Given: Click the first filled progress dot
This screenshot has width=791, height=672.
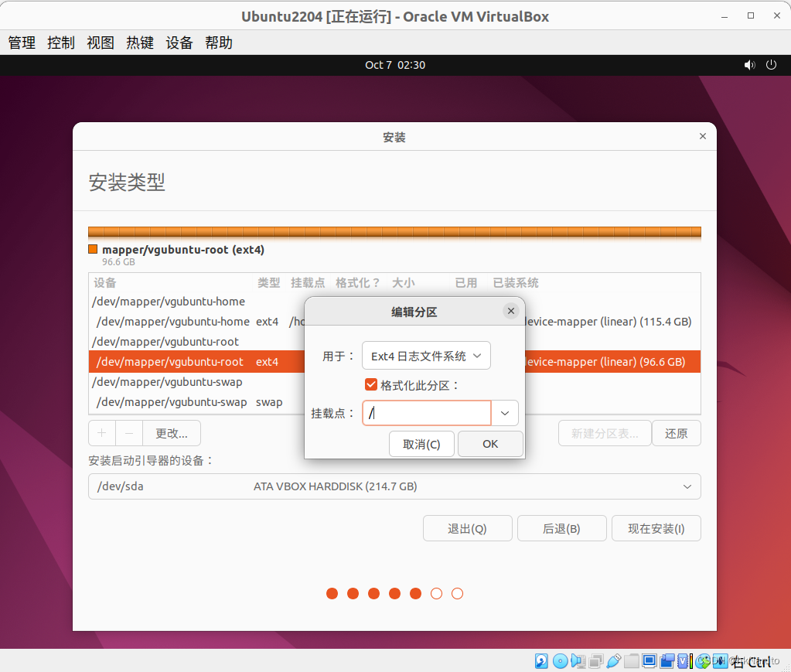Looking at the screenshot, I should [332, 594].
